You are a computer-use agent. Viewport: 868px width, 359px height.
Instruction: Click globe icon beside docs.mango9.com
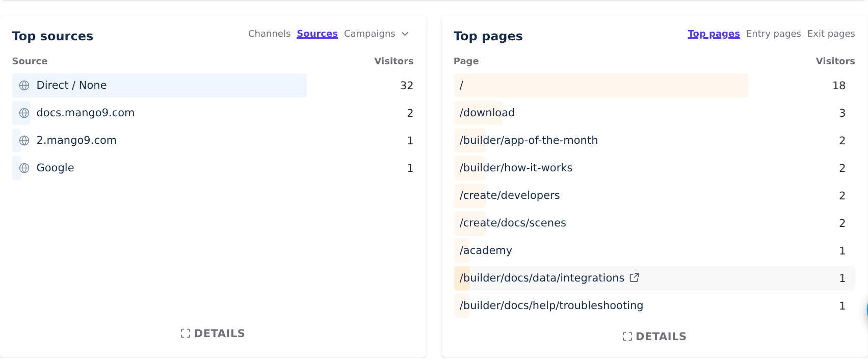[24, 113]
